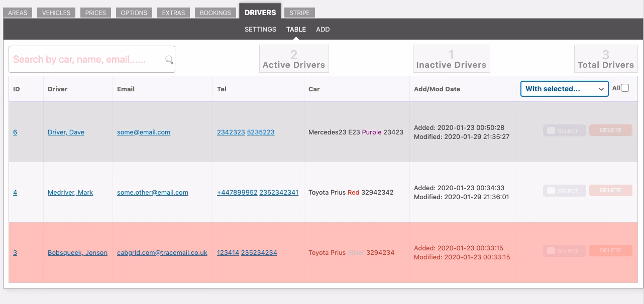Click 'Mercedes23 E23 Purple 23423' car cell
The width and height of the screenshot is (644, 304).
356,132
